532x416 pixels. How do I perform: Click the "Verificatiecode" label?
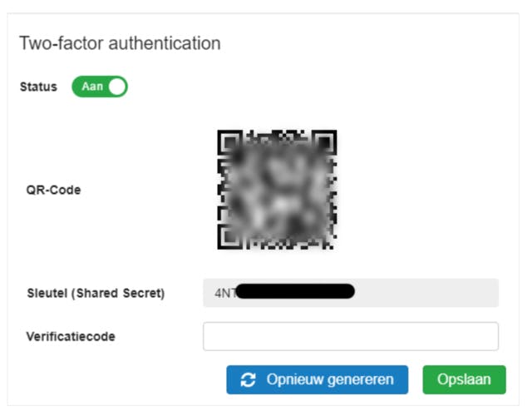click(71, 337)
